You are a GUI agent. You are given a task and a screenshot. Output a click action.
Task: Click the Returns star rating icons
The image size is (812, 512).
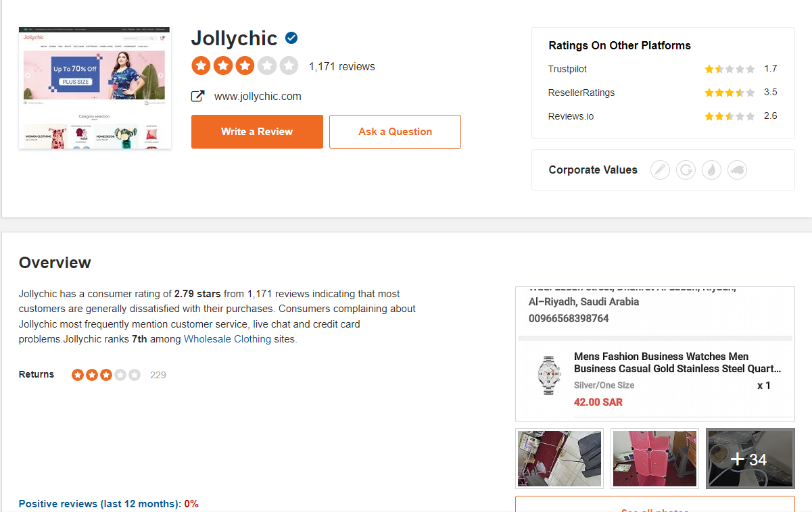pyautogui.click(x=106, y=375)
